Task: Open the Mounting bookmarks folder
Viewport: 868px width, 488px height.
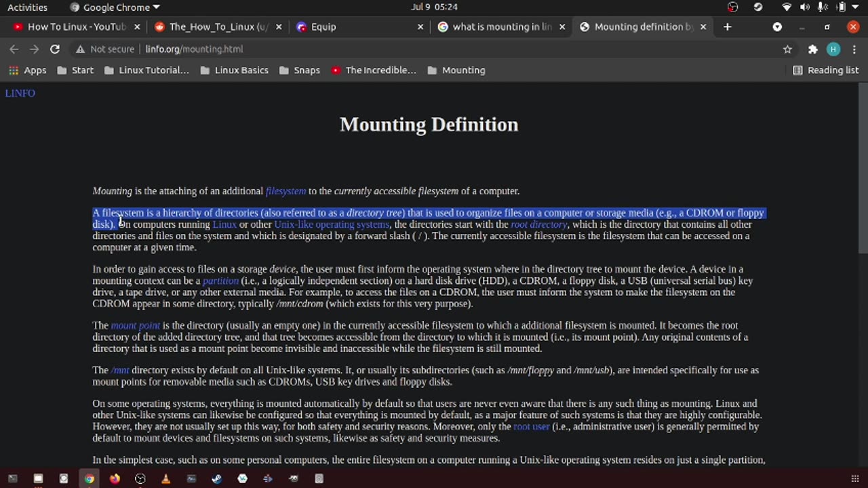Action: (x=456, y=70)
